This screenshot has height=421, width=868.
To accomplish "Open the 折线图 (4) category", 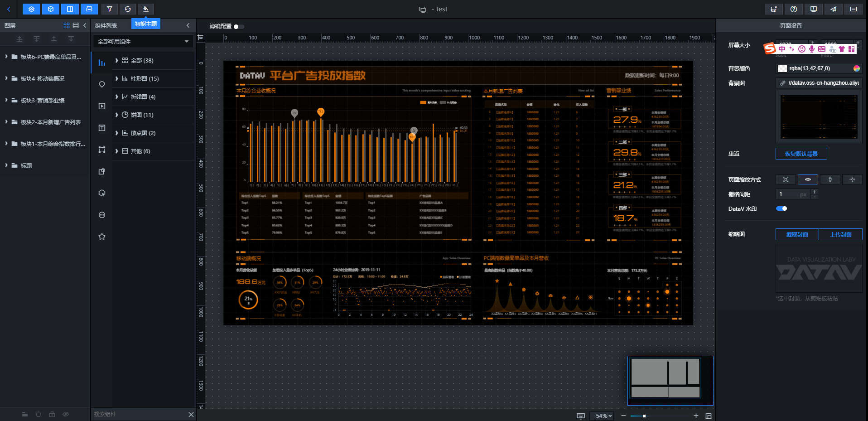I will click(153, 97).
